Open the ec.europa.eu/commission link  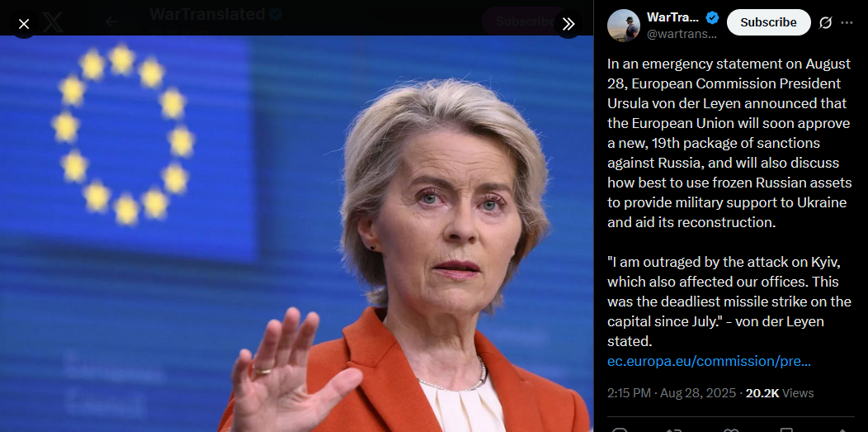tap(709, 361)
